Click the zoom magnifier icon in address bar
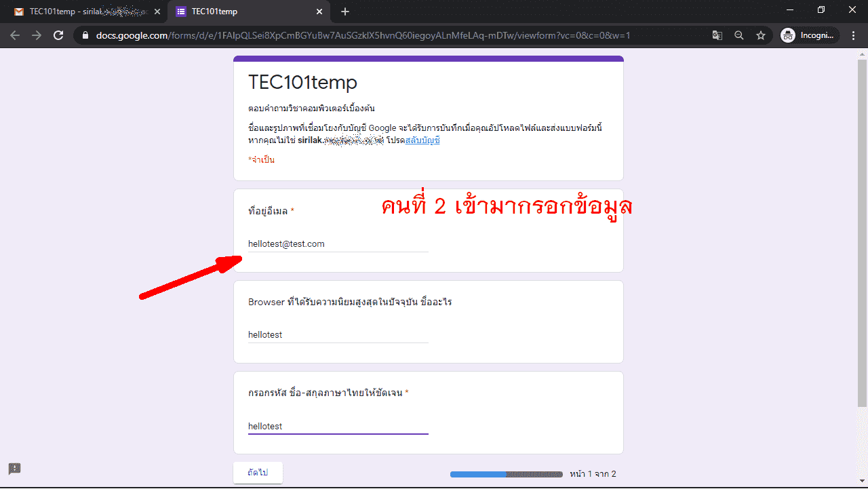This screenshot has height=489, width=868. coord(739,35)
